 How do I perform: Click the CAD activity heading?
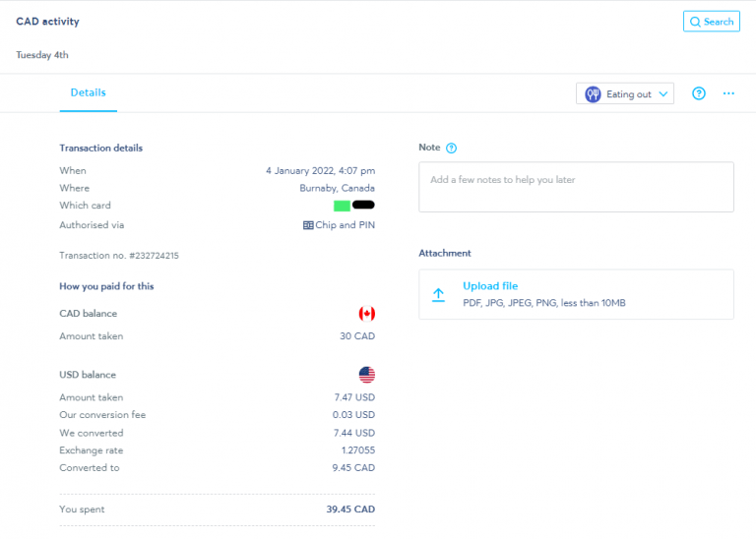point(47,22)
